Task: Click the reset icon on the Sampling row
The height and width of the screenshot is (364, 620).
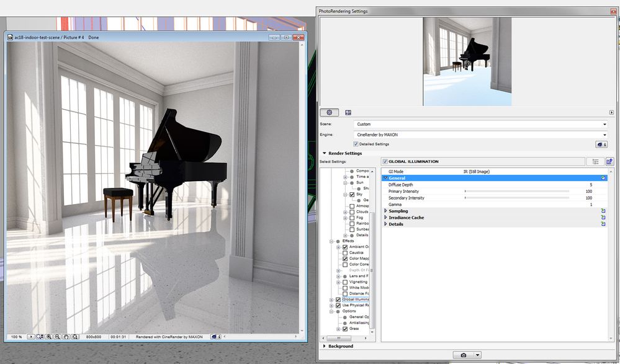Action: tap(603, 211)
